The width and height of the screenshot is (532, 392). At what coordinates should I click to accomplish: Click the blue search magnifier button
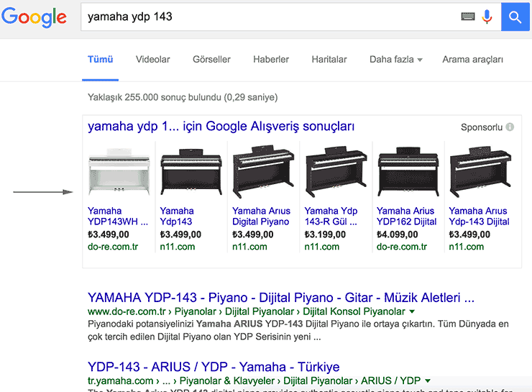tap(515, 17)
